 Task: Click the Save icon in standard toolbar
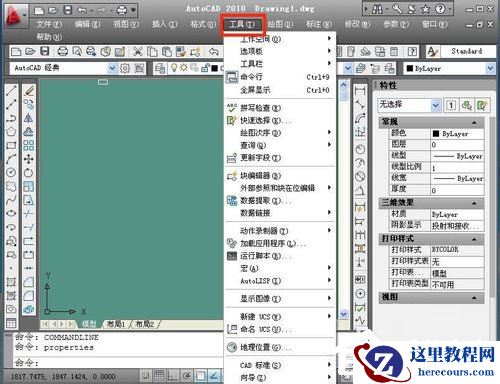(45, 51)
